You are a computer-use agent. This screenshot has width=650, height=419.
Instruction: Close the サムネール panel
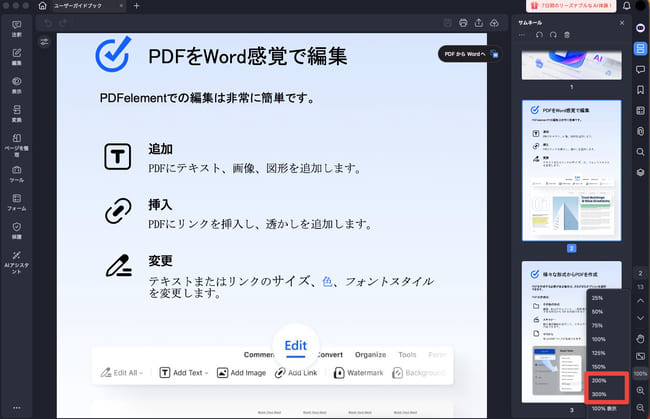pos(622,23)
